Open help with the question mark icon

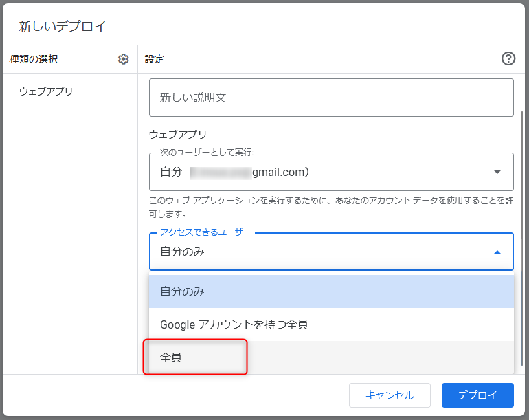tap(508, 59)
